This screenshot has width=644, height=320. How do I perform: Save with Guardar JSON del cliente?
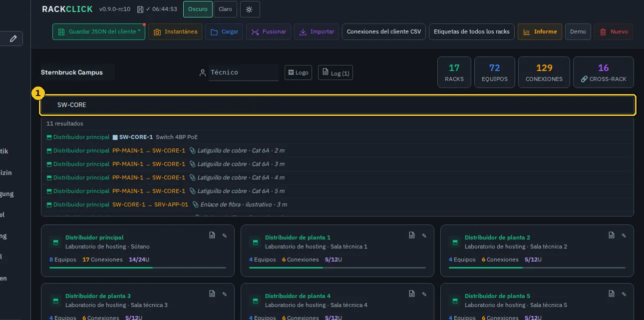pos(99,31)
